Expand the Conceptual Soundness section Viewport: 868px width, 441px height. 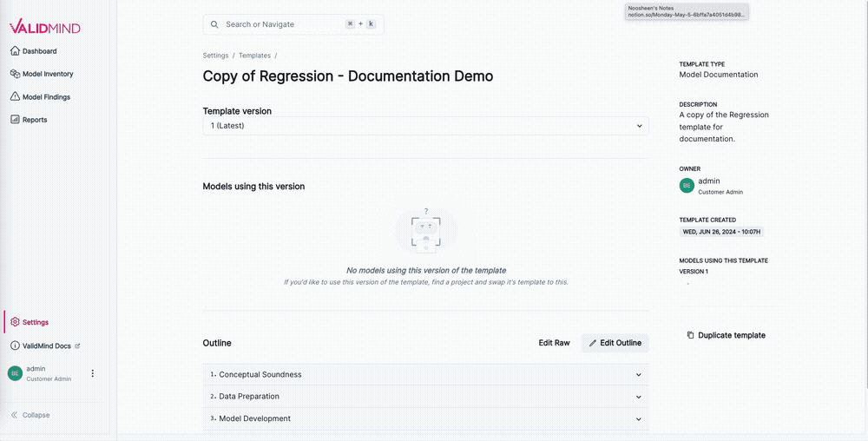[x=638, y=375]
